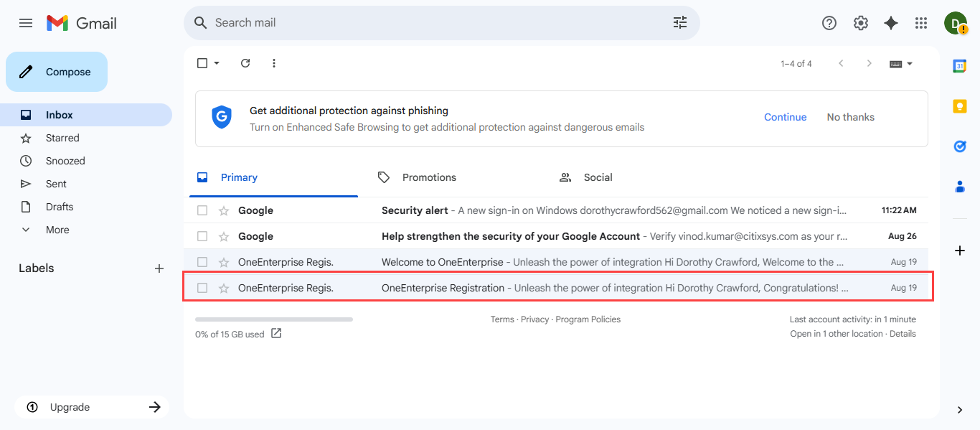
Task: Open Google Keep side panel icon
Action: click(959, 106)
